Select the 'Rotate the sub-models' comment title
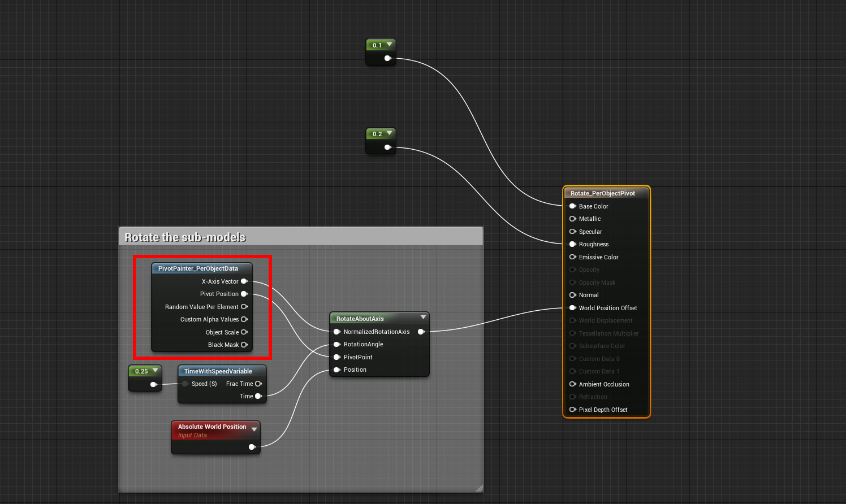Screen dimensions: 846x504 click(185, 237)
